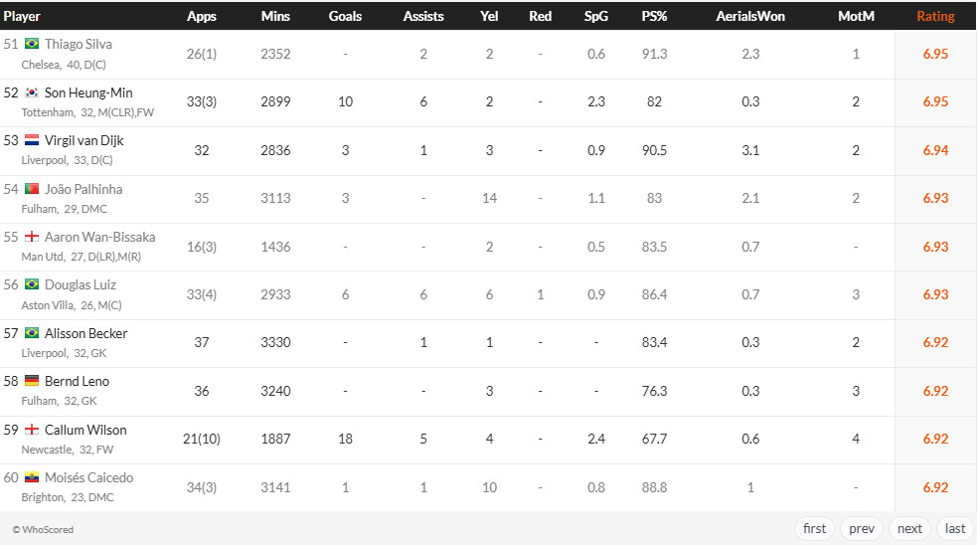
Task: Click Netherlands flag beside Virgil van Dijk
Action: [x=32, y=140]
